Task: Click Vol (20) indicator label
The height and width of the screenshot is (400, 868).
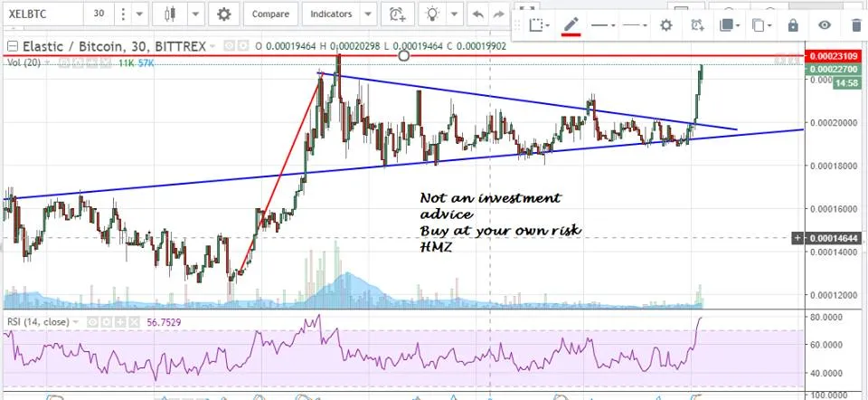Action: (24, 63)
